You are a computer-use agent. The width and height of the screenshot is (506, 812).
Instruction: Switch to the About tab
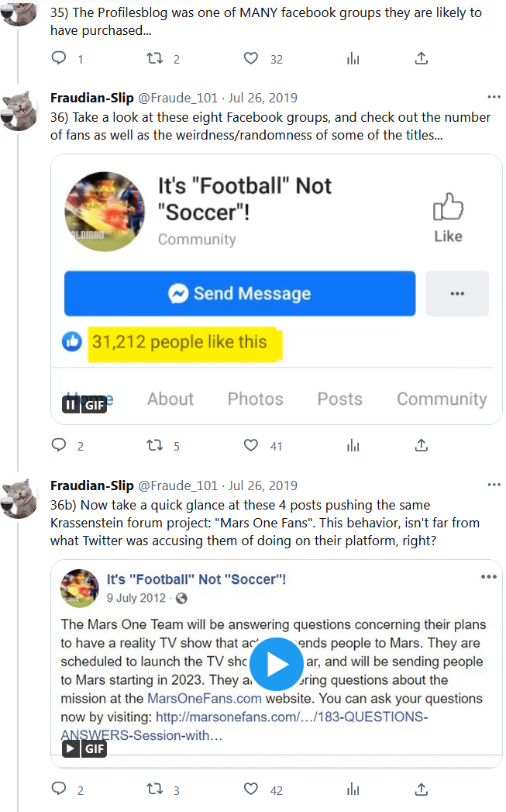[170, 399]
